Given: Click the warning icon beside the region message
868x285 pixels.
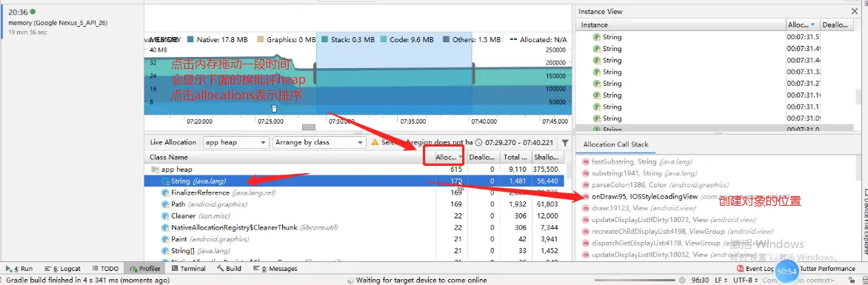Looking at the screenshot, I should (x=375, y=142).
